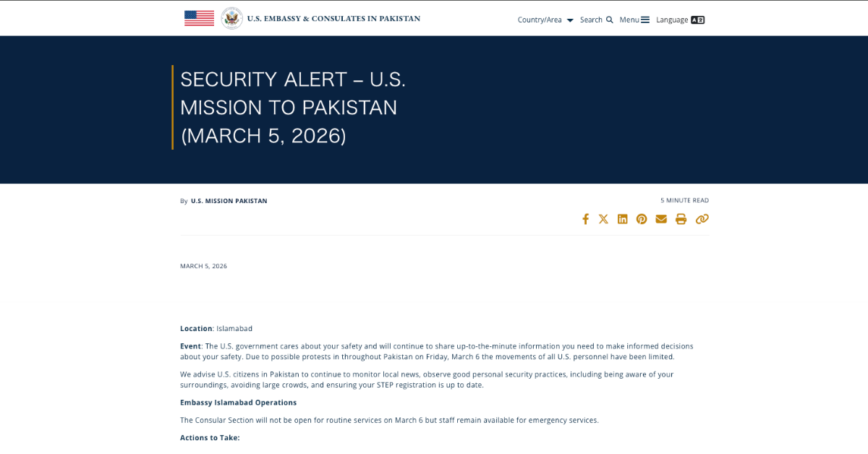
Task: Go to U.S. Embassy & Consulates in Pakistan homepage
Action: pyautogui.click(x=333, y=19)
